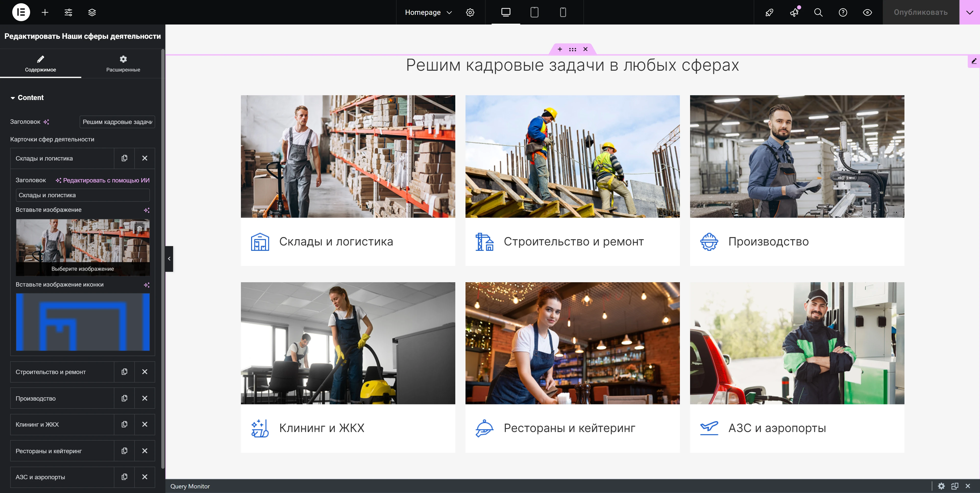Switch to mobile responsive view

click(x=563, y=12)
